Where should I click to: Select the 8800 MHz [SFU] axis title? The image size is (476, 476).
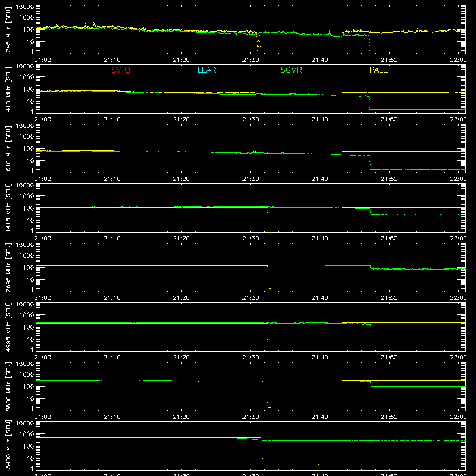tap(8, 387)
